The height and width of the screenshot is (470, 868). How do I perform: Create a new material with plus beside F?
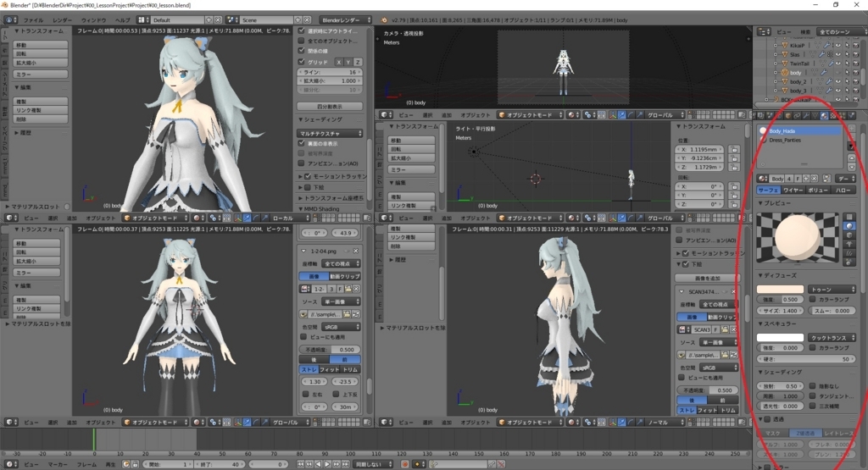(x=806, y=179)
